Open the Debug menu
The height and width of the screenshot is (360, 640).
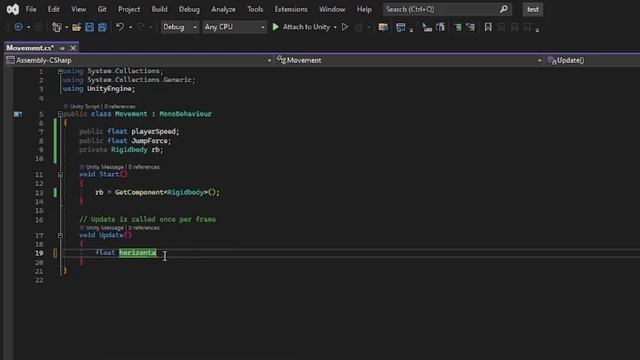189,9
